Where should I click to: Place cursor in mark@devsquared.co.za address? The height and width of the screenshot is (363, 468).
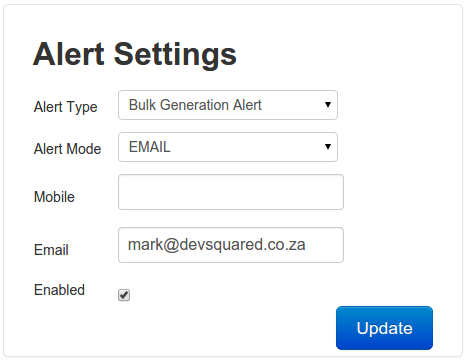(x=217, y=245)
